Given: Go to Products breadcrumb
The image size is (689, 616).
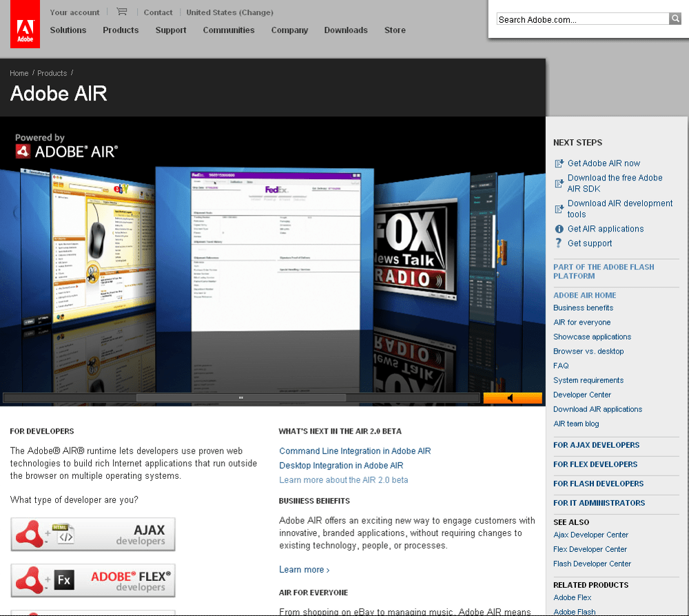Looking at the screenshot, I should pyautogui.click(x=52, y=73).
